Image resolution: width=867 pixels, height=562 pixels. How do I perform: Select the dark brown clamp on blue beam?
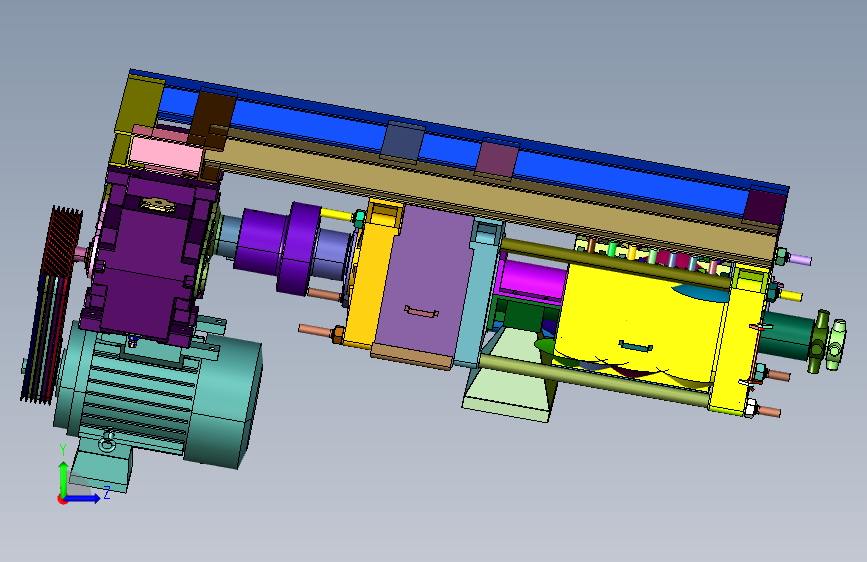(214, 121)
